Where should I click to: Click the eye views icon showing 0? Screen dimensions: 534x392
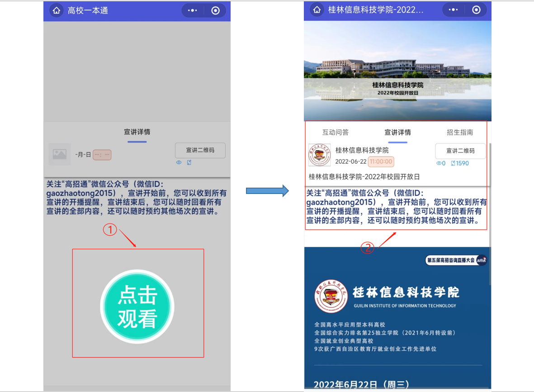(x=439, y=163)
